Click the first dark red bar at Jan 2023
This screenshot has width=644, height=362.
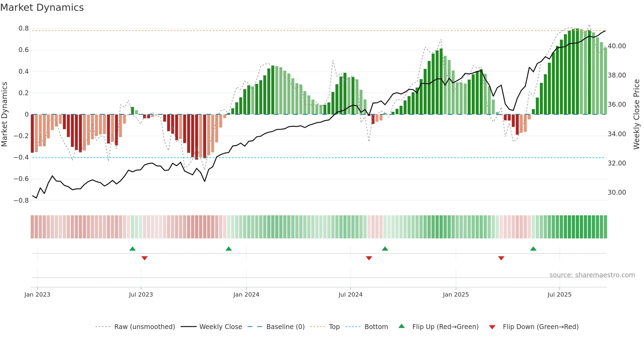click(32, 134)
